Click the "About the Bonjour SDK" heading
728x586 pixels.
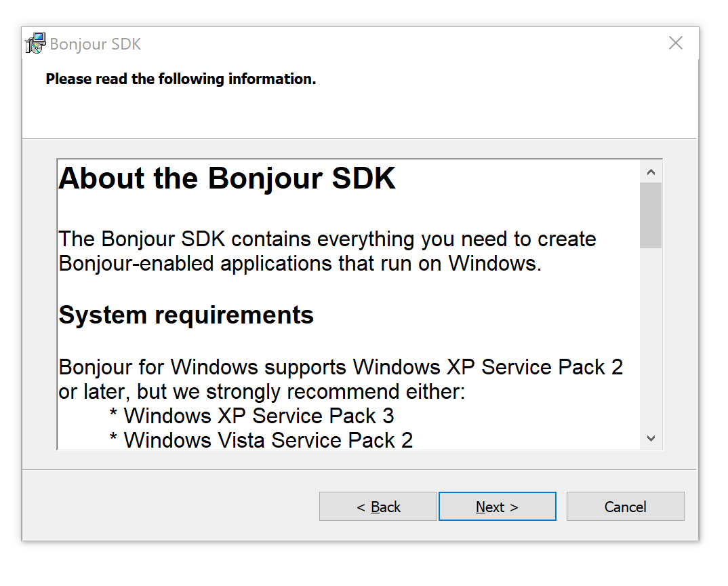coord(227,178)
